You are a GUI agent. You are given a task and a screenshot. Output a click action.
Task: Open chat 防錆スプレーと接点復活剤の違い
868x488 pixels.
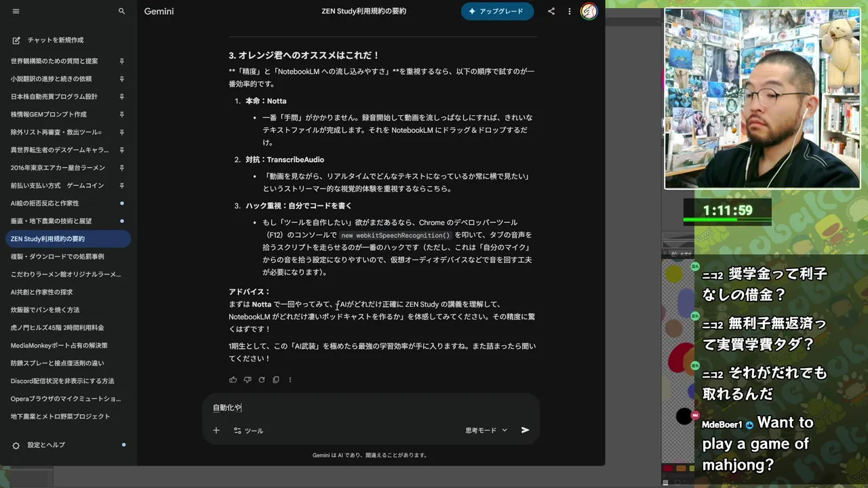point(58,363)
